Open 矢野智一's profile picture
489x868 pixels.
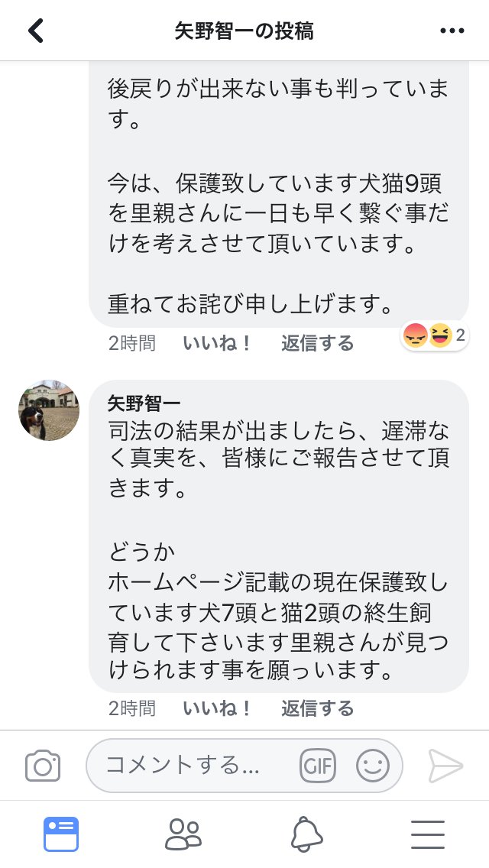[x=49, y=410]
